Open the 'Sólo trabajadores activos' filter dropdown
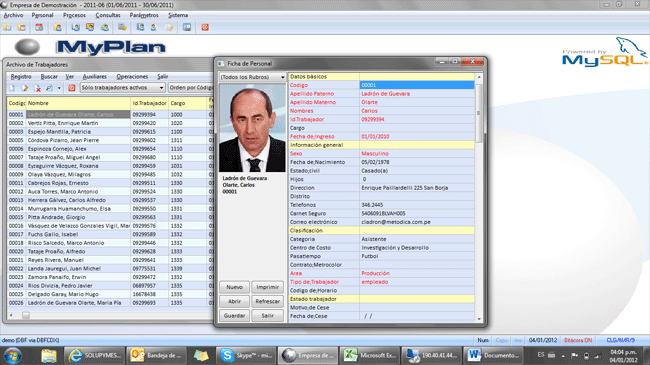This screenshot has width=650, height=365. click(123, 88)
